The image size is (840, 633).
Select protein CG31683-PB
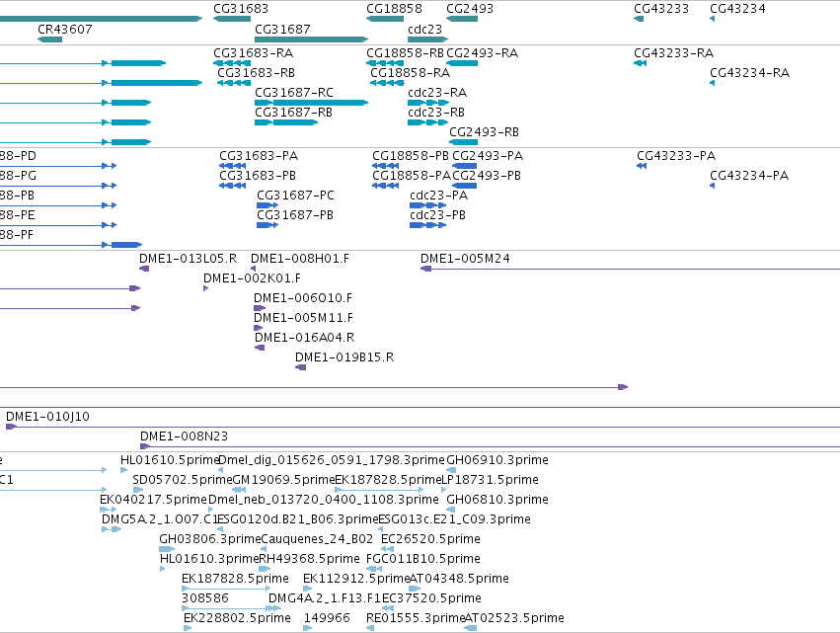258,176
